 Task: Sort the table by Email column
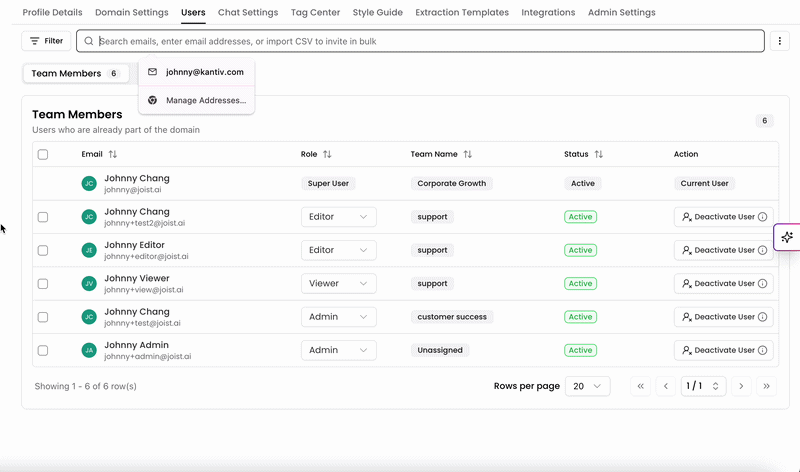pyautogui.click(x=113, y=154)
